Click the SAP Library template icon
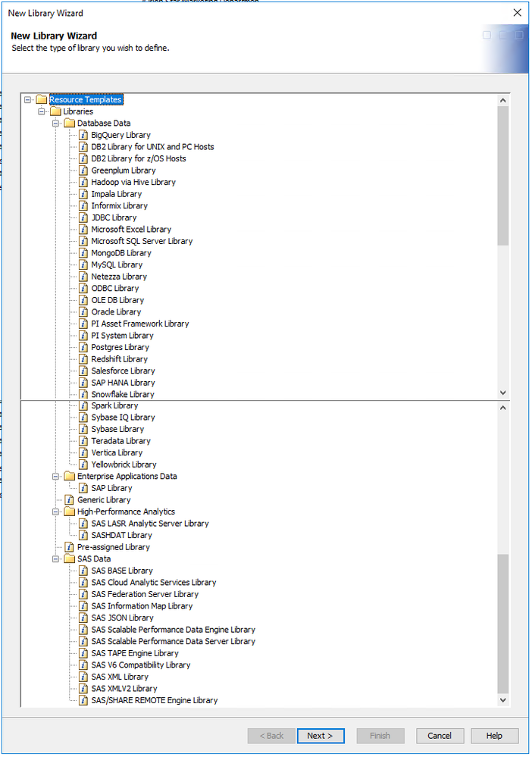532x757 pixels. pyautogui.click(x=83, y=488)
